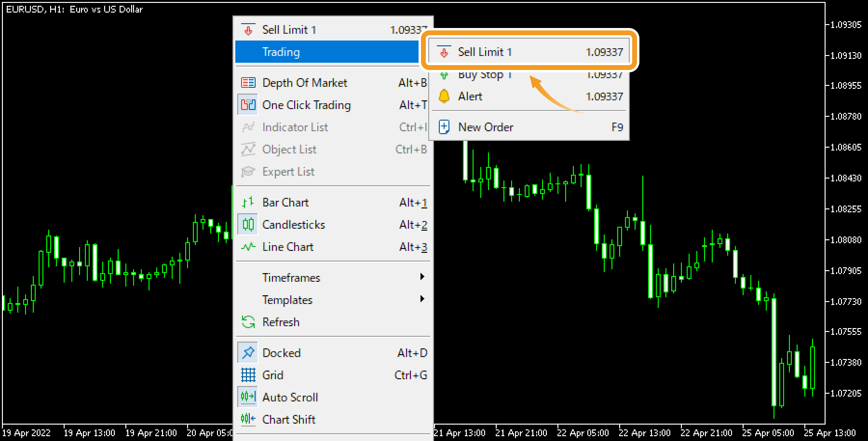Click the Candlesticks chart type icon
This screenshot has height=441, width=868.
248,224
